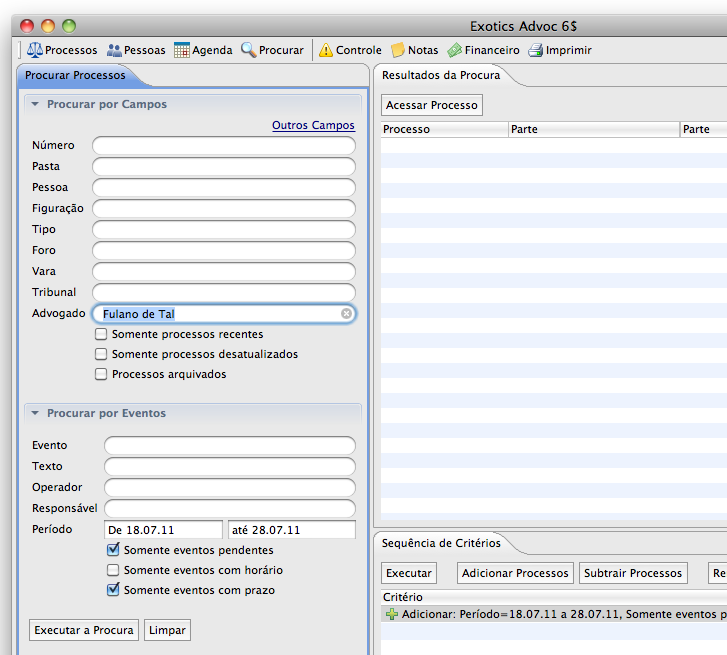Click the Procurar magnifier icon
The image size is (727, 655).
click(248, 50)
